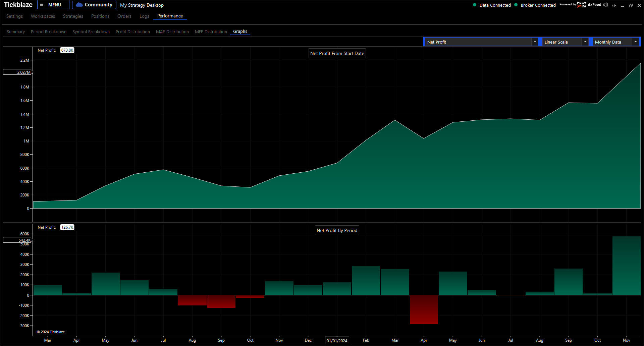Image resolution: width=644 pixels, height=346 pixels.
Task: Minimize the Tickblaze window
Action: point(622,5)
